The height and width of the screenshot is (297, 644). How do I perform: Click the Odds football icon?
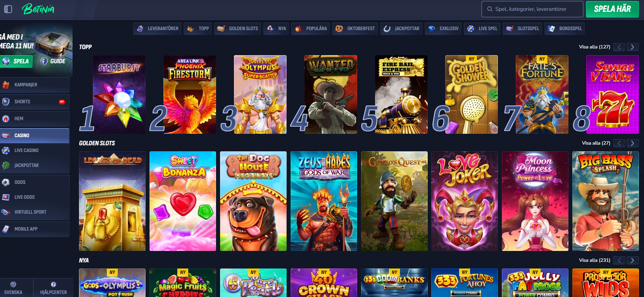(6, 182)
